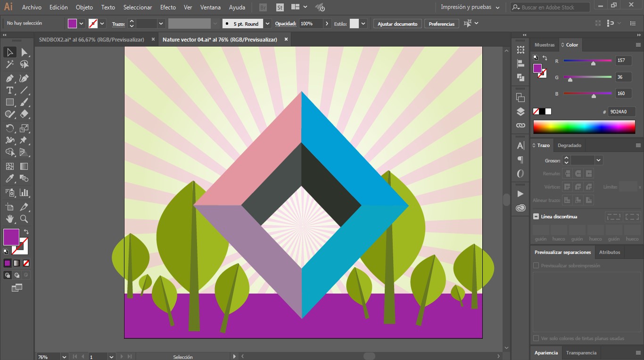Select the Direct Selection tool
The height and width of the screenshot is (360, 644).
click(24, 52)
